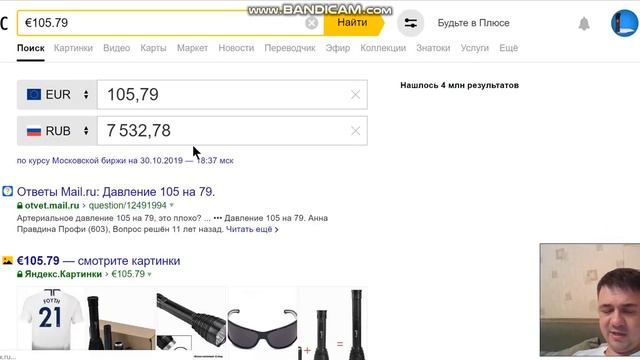Switch to the Переводчик tab
This screenshot has width=640, height=360.
(x=290, y=48)
